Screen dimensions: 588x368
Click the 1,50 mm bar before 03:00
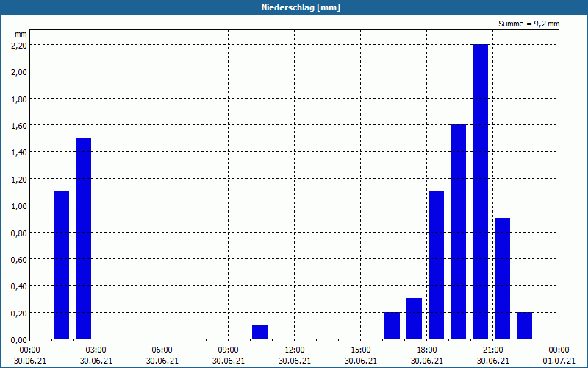[83, 238]
